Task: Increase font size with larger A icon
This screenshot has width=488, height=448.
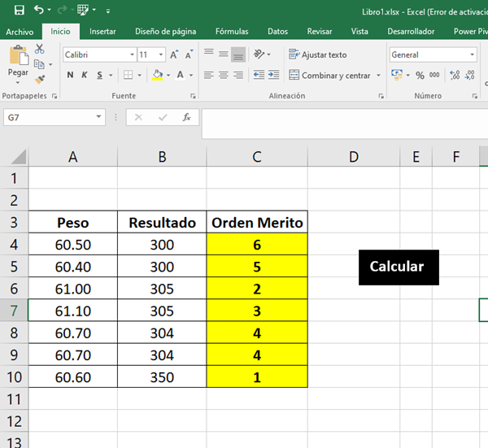Action: [x=174, y=54]
